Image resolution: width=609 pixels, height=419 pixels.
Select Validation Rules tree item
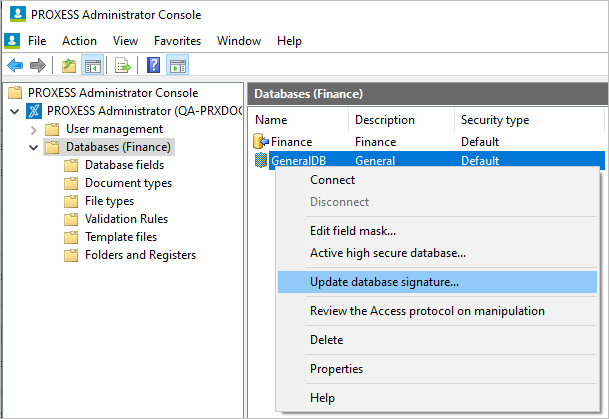(x=126, y=219)
